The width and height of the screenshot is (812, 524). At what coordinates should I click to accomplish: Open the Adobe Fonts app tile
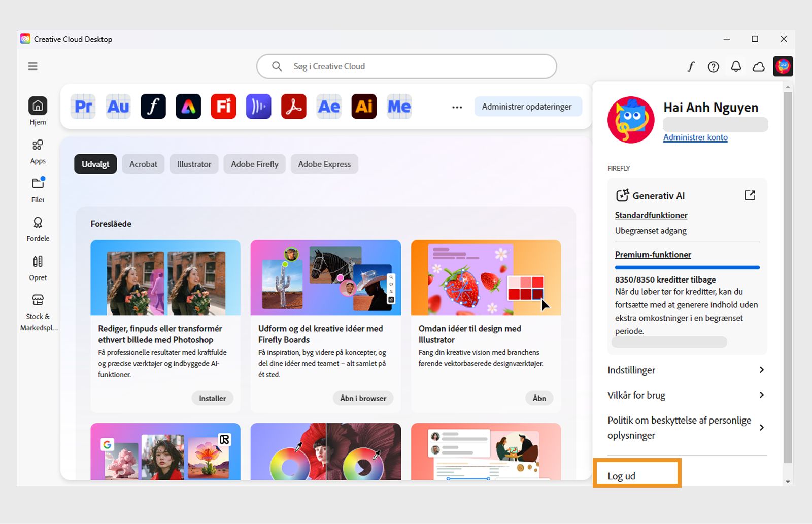(x=153, y=107)
